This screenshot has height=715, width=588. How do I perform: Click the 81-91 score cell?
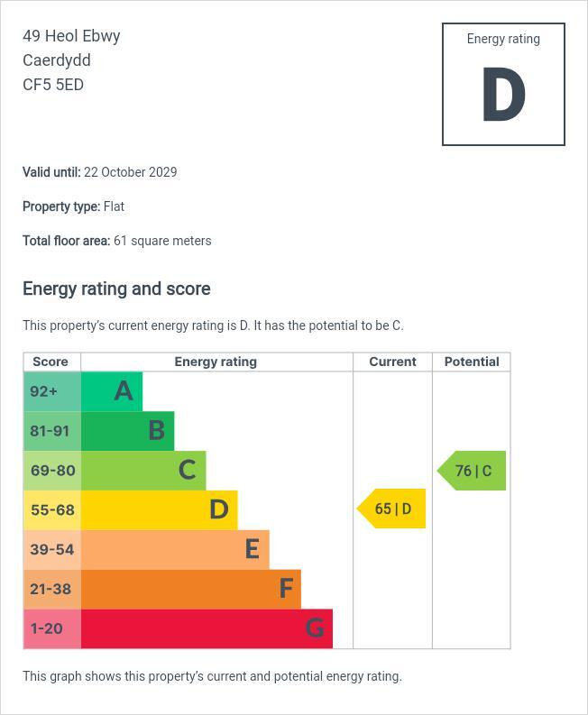coord(51,431)
